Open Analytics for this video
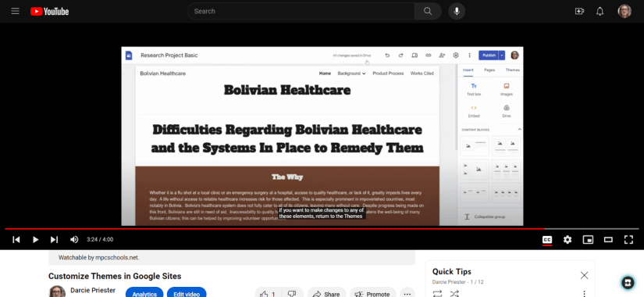This screenshot has height=297, width=644. pyautogui.click(x=144, y=293)
